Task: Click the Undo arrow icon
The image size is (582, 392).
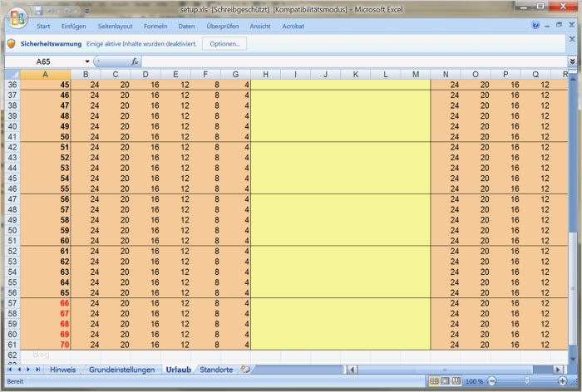Action: (x=50, y=11)
